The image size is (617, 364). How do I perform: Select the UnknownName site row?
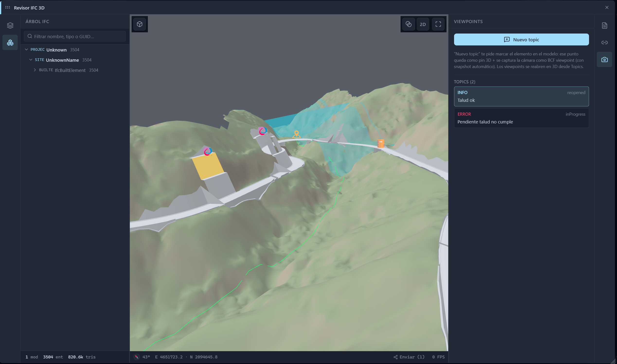coord(75,60)
